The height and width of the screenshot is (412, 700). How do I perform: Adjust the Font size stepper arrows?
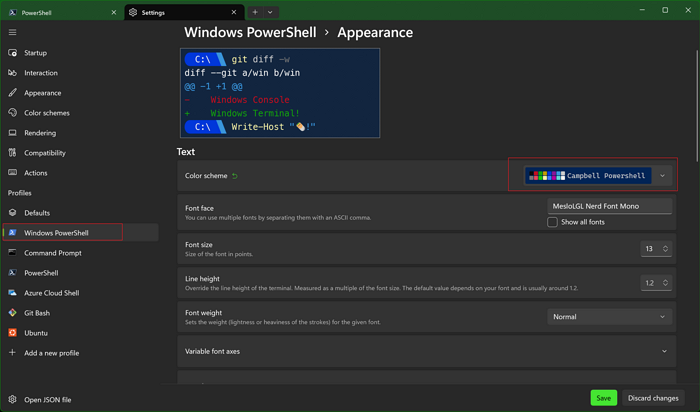pos(665,249)
